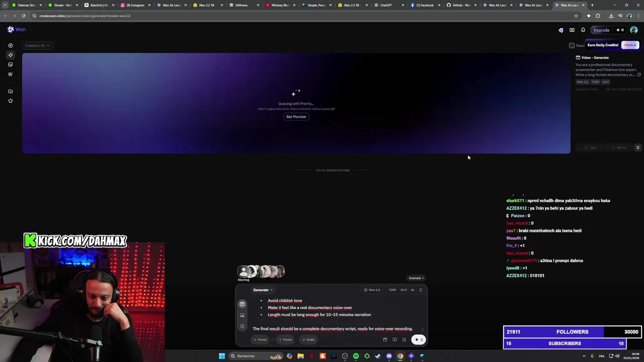The image size is (644, 362).
Task: Click the Use button under the generation
Action: [590, 148]
